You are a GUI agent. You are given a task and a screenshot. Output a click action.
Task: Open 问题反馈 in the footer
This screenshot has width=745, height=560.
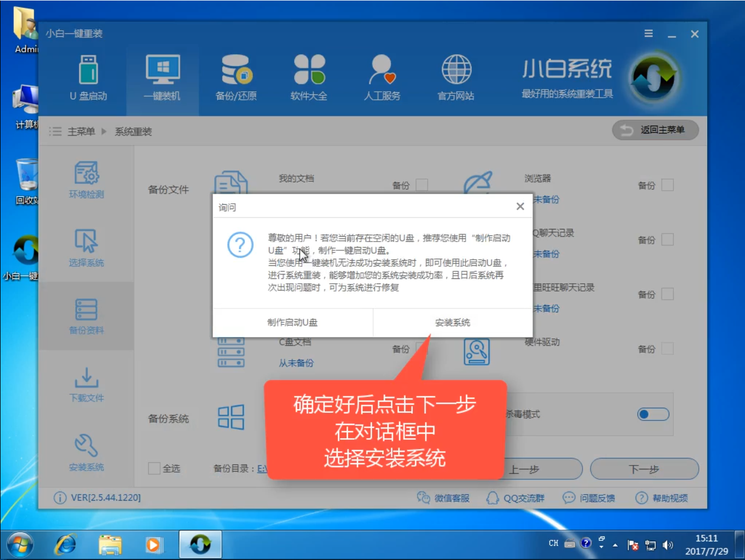tap(589, 498)
